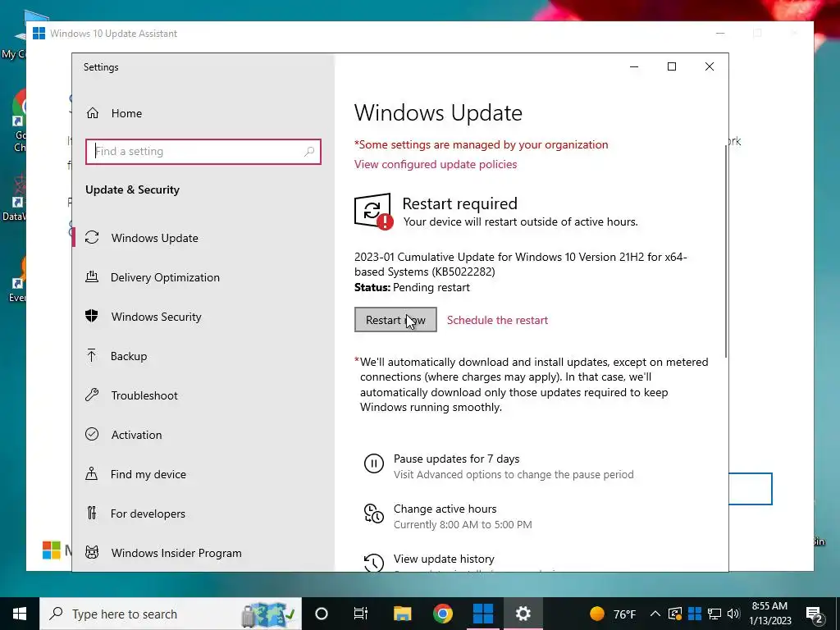Click Change active hours option
This screenshot has width=840, height=630.
tap(445, 509)
